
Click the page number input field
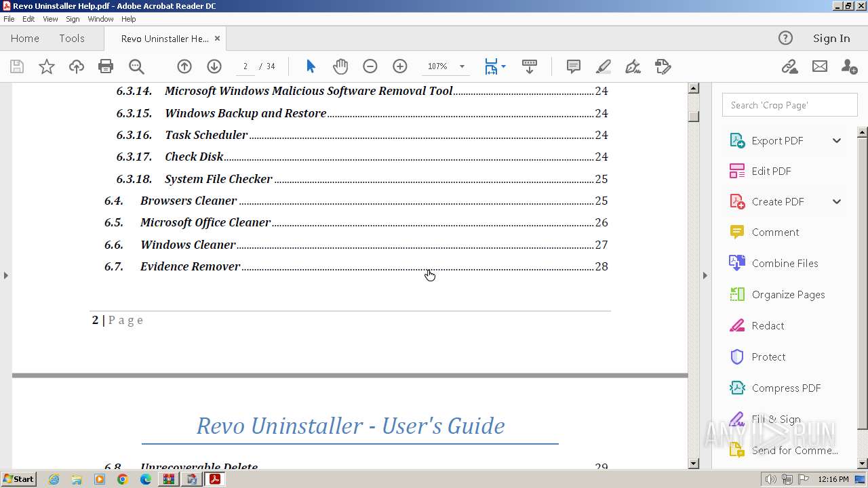245,66
